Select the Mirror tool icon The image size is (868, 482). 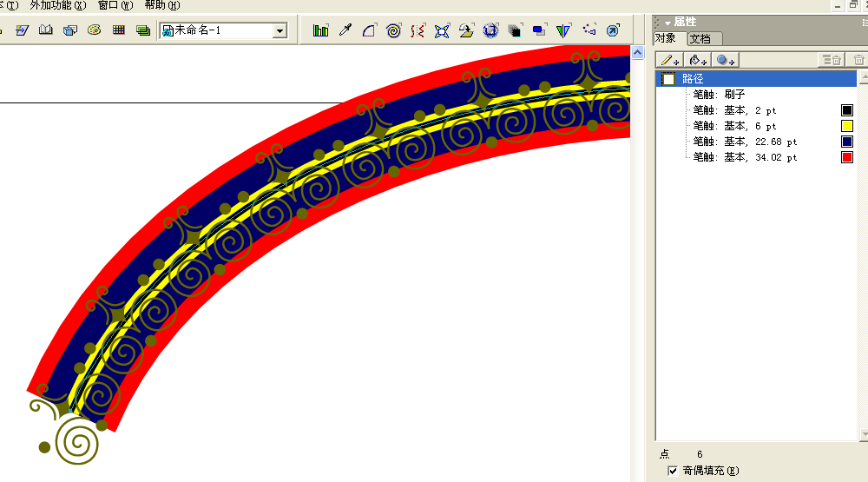(x=563, y=30)
